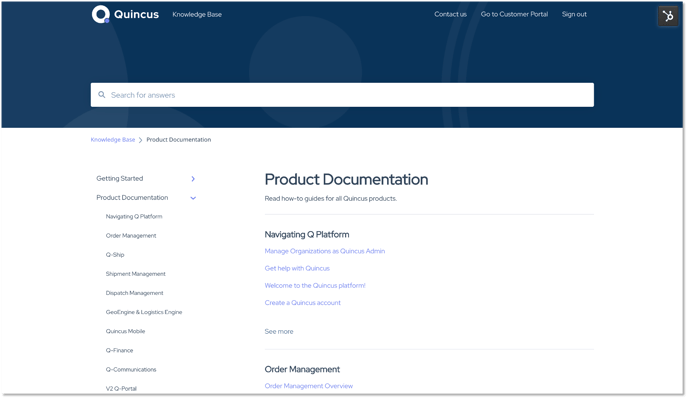Open Create a Quincus account article

[302, 302]
